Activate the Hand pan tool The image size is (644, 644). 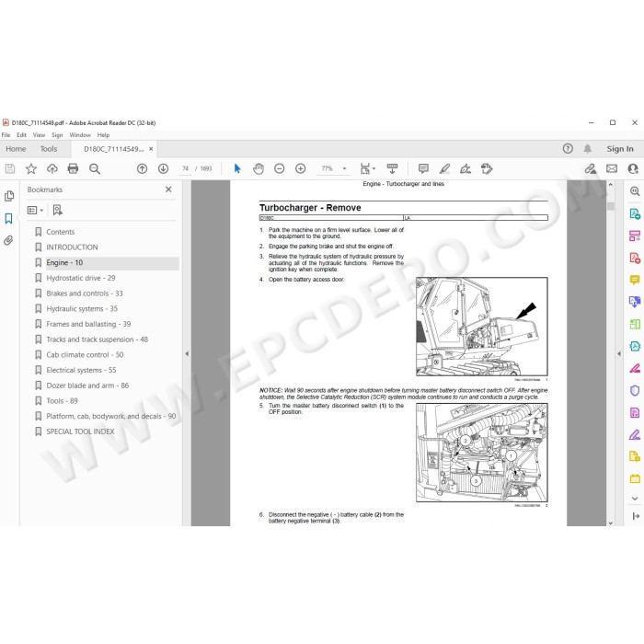tap(259, 168)
